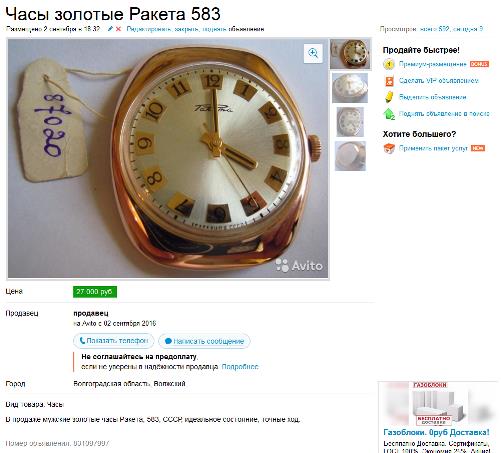Show the seller's phone number
The width and height of the screenshot is (501, 453).
pos(114,341)
